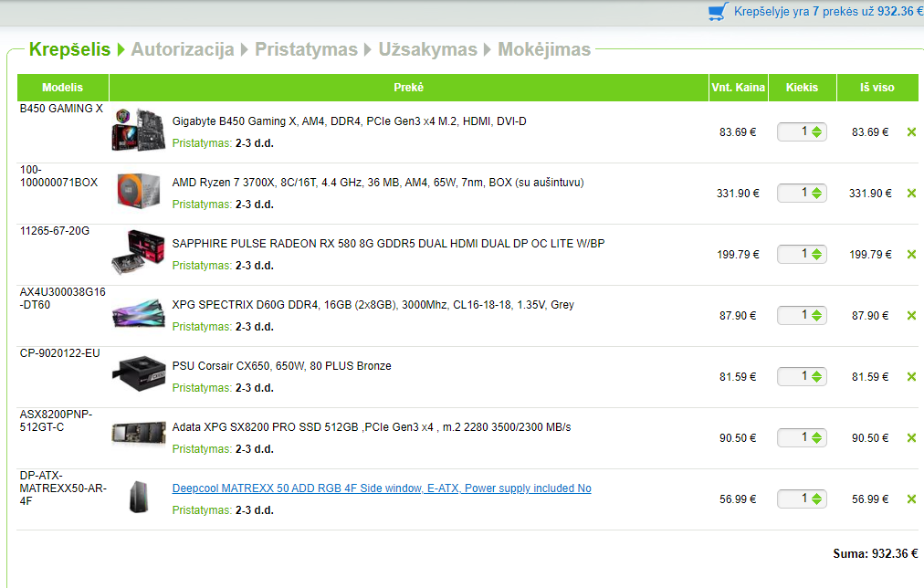The image size is (924, 588).
Task: Remove Gigabyte B450 Gaming X from cart
Action: click(x=911, y=132)
